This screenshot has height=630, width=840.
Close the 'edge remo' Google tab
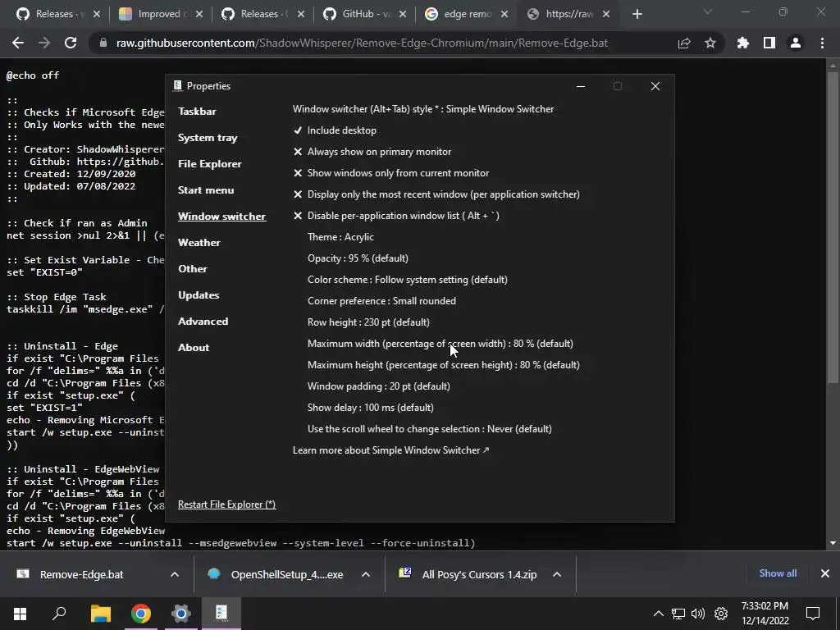(504, 14)
